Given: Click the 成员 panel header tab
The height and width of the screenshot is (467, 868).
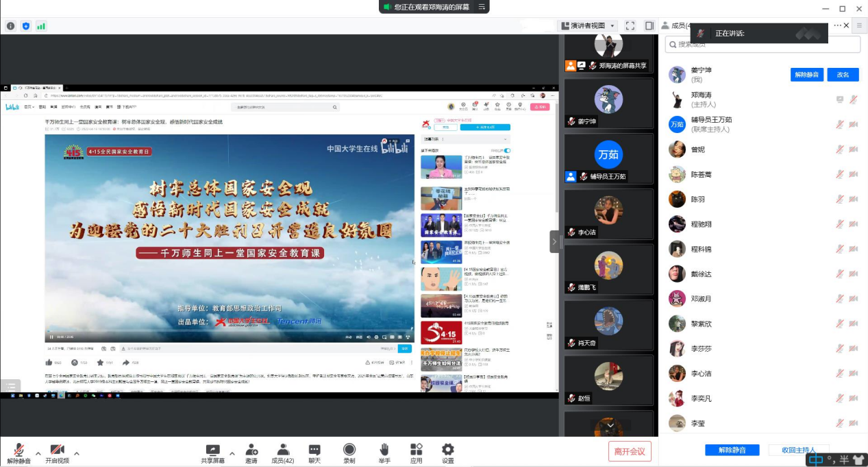Looking at the screenshot, I should [676, 25].
